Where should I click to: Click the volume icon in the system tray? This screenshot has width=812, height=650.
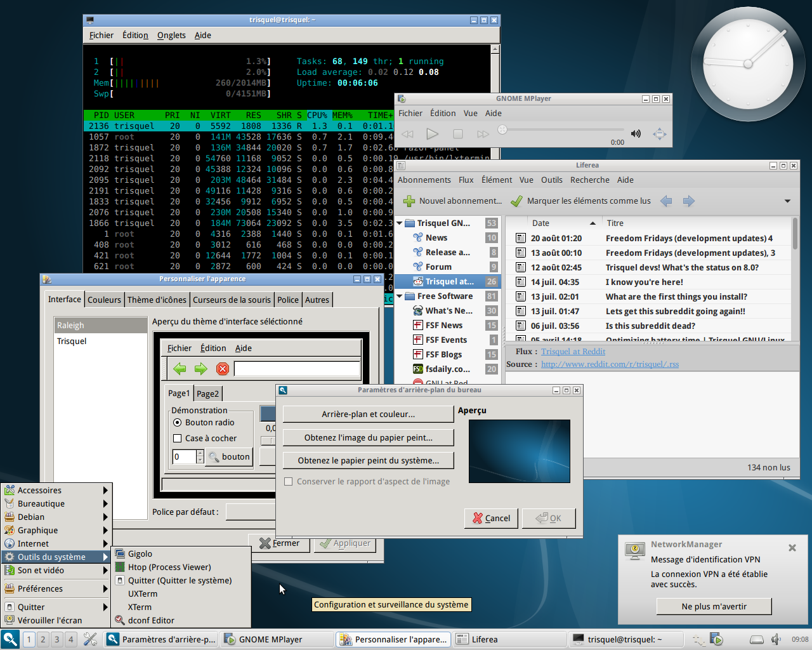pyautogui.click(x=776, y=639)
